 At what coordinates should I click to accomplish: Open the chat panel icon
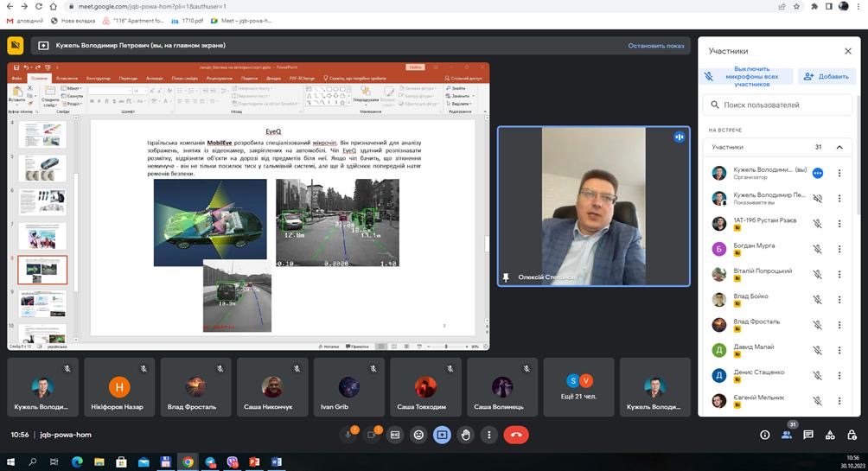coord(807,435)
